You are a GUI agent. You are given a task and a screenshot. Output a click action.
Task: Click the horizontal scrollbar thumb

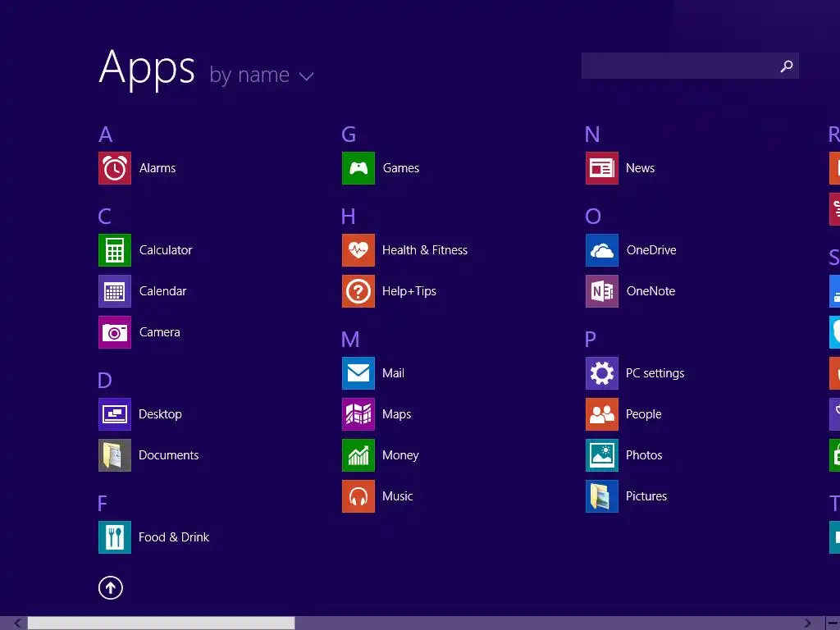coord(162,623)
